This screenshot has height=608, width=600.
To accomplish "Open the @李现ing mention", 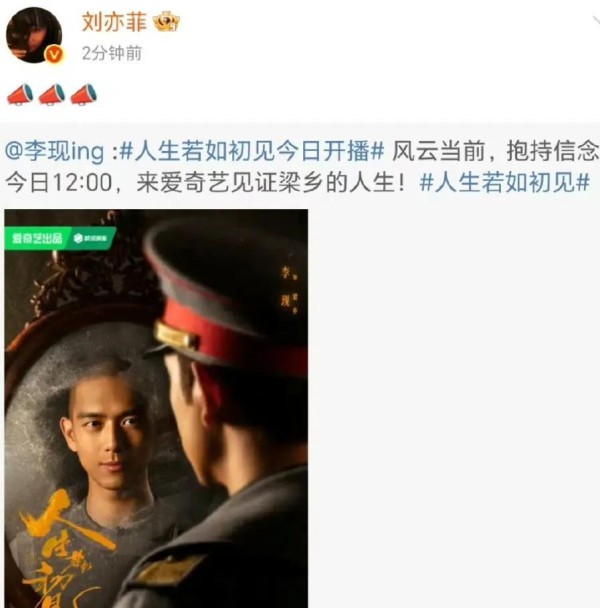I will pos(54,151).
